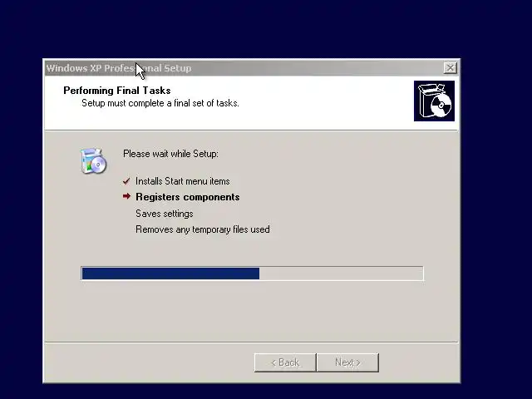The image size is (532, 399).
Task: Select the 'Registers components' line
Action: 188,197
